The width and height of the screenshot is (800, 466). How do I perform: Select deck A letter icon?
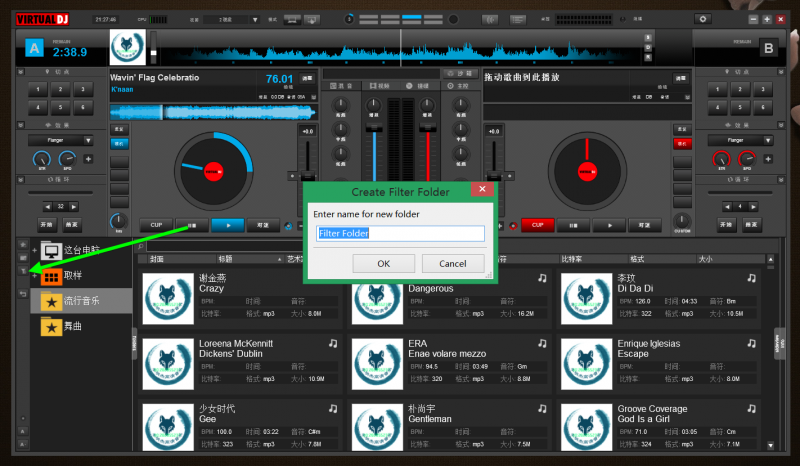pos(34,48)
